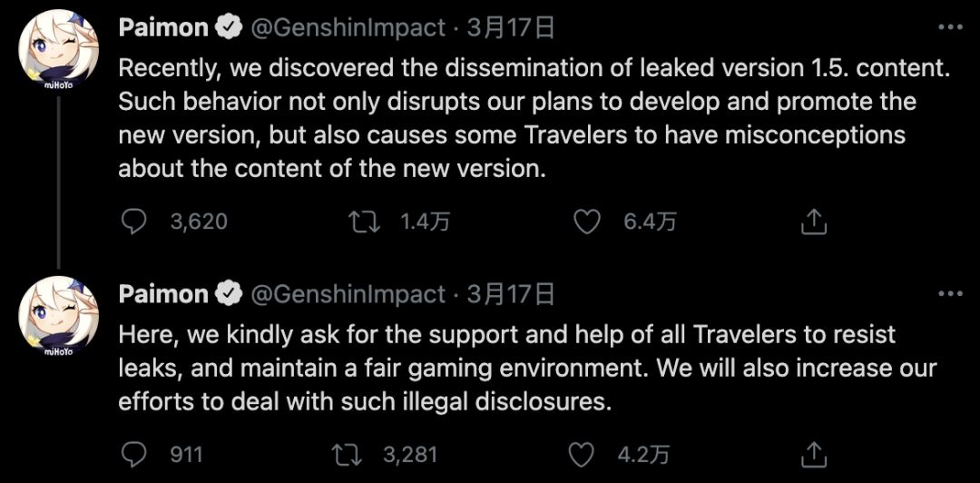The width and height of the screenshot is (980, 483).
Task: Open the second tweet text about resisting leaks
Action: (x=527, y=369)
